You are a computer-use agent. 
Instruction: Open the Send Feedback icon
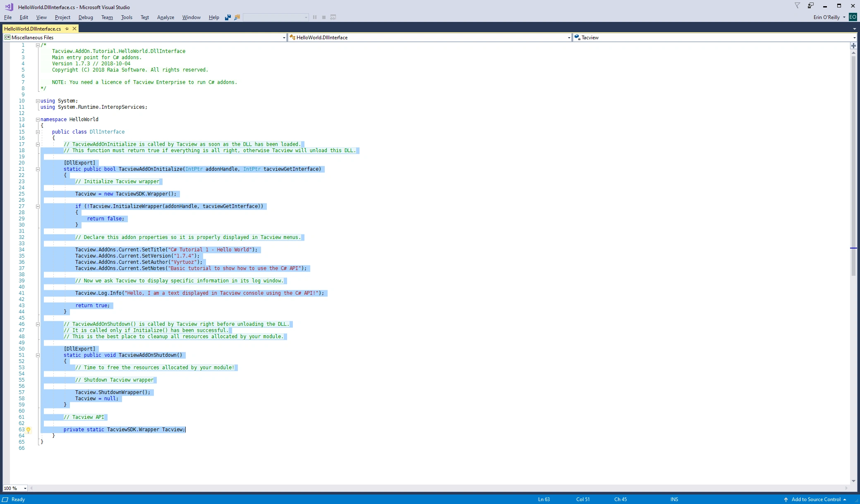click(811, 6)
